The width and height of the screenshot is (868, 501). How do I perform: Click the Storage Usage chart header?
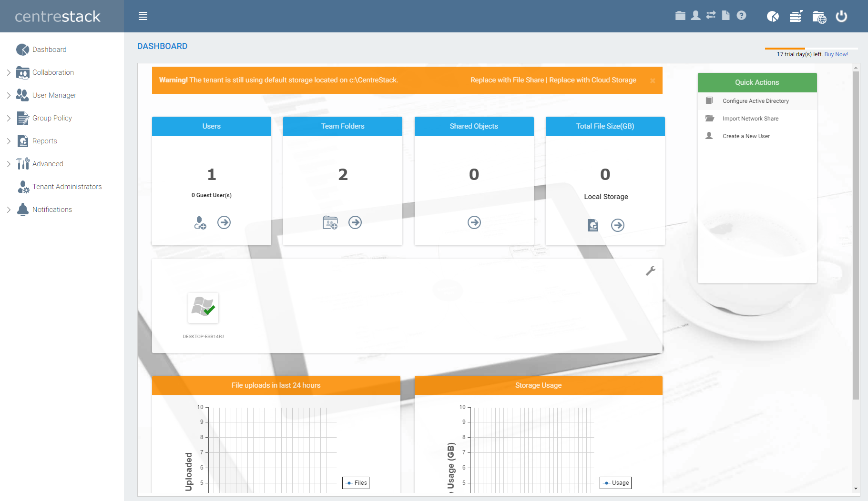point(539,385)
